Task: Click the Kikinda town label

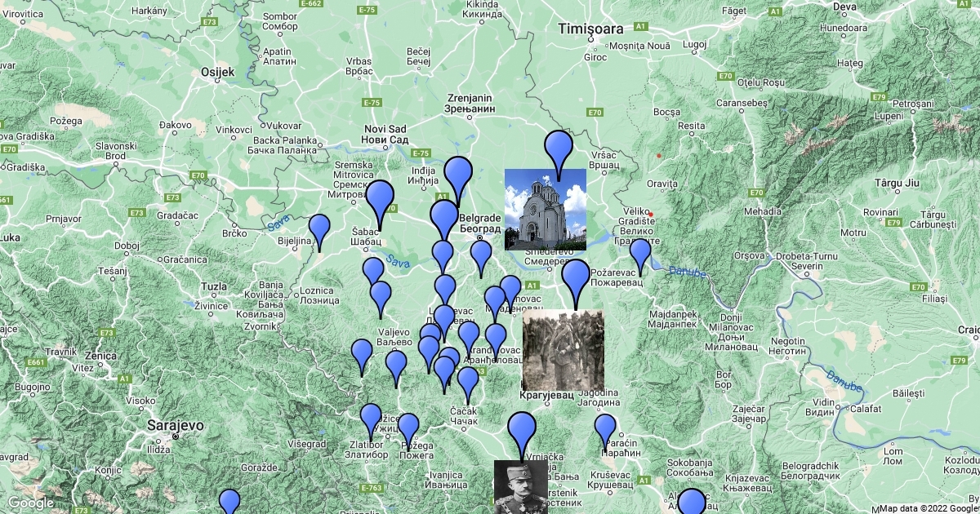Action: click(x=483, y=9)
